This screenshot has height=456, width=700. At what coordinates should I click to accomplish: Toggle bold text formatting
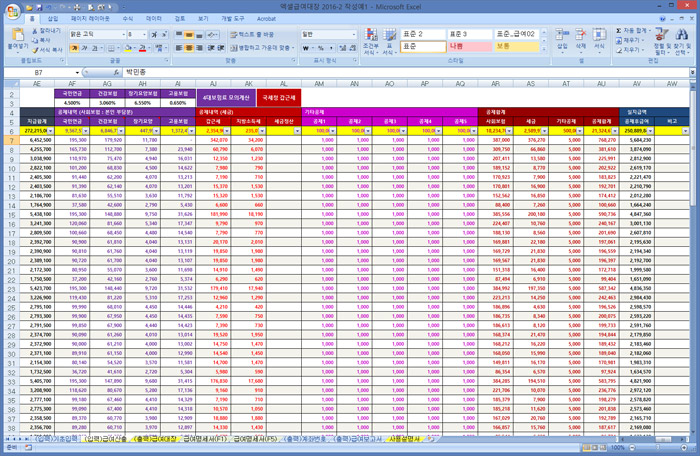76,46
